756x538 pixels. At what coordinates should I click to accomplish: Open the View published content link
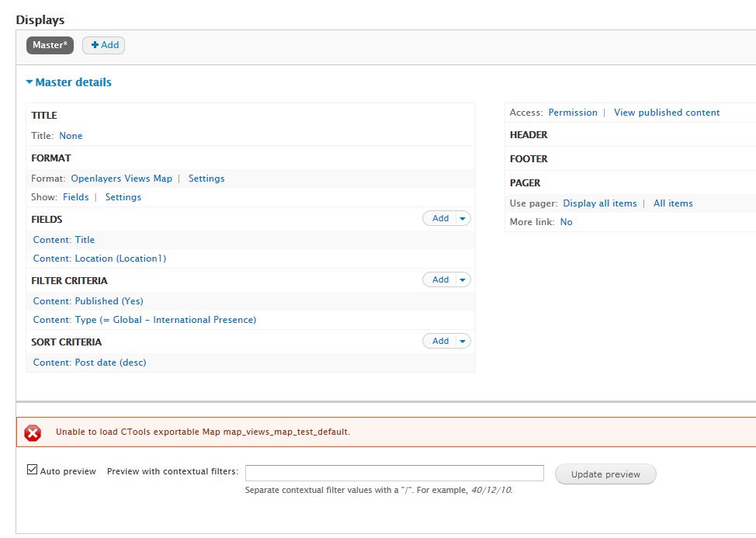click(x=667, y=113)
